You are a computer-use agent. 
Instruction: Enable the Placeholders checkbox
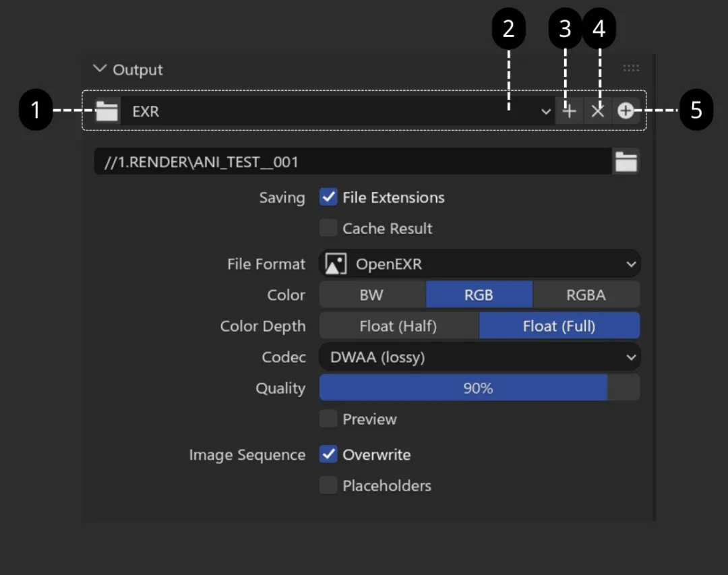point(328,486)
